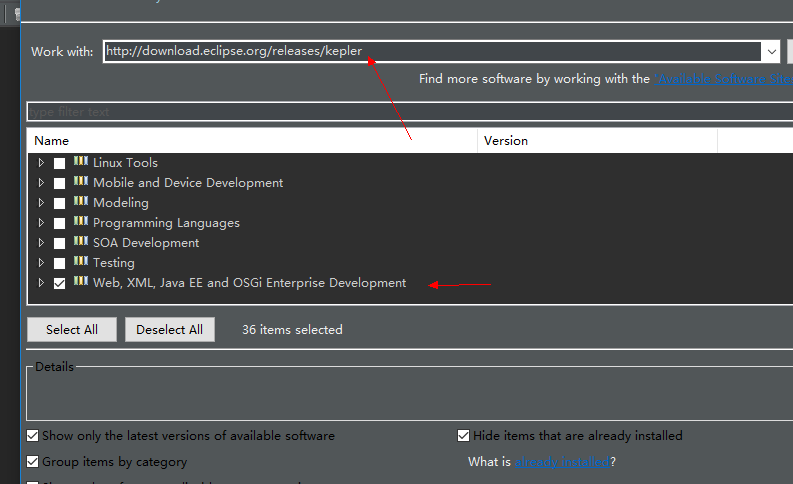Disable Group items by category
Screen dimensions: 793x484
point(32,461)
